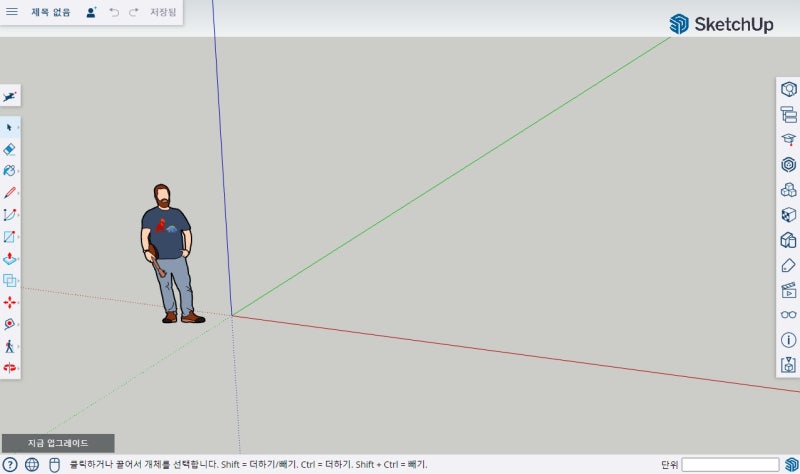The width and height of the screenshot is (800, 474).
Task: Open the Instructor panel
Action: click(x=788, y=139)
